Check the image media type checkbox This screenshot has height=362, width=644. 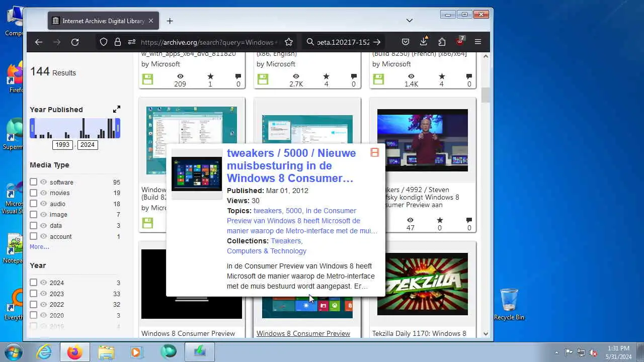point(33,214)
